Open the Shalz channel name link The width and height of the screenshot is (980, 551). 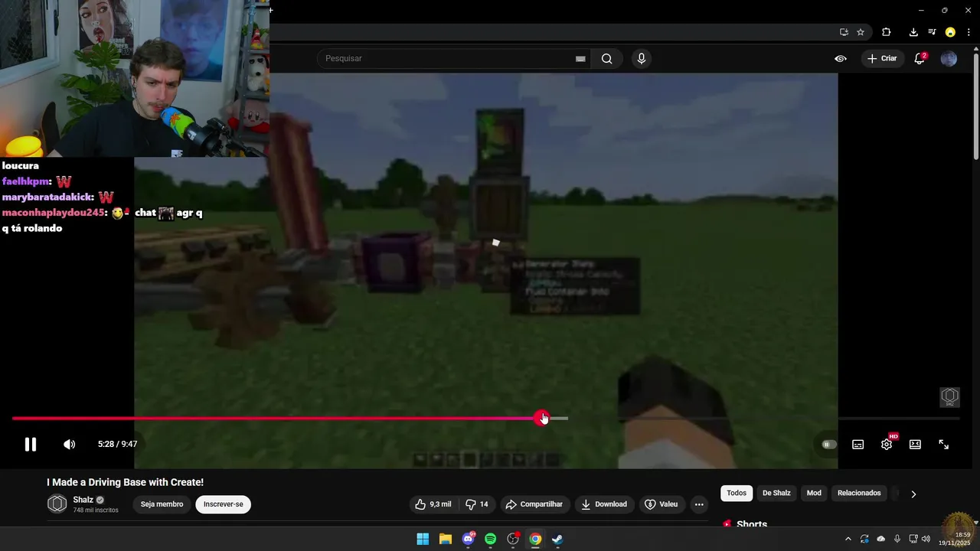83,500
